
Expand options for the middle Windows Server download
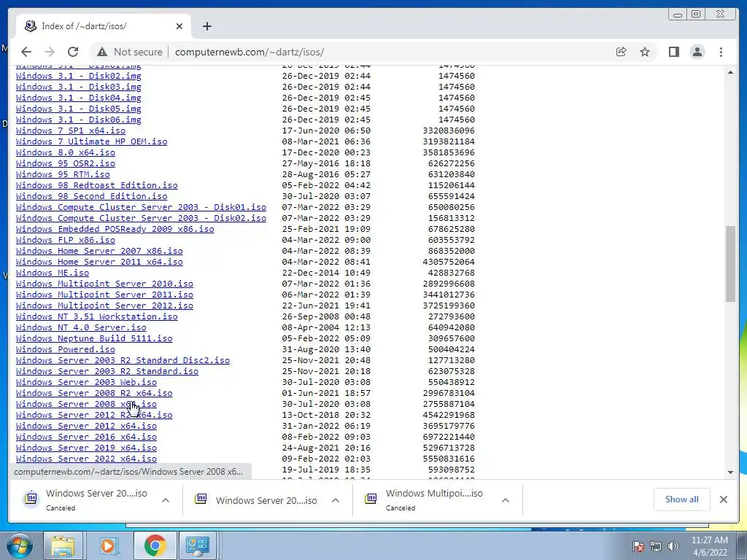336,500
